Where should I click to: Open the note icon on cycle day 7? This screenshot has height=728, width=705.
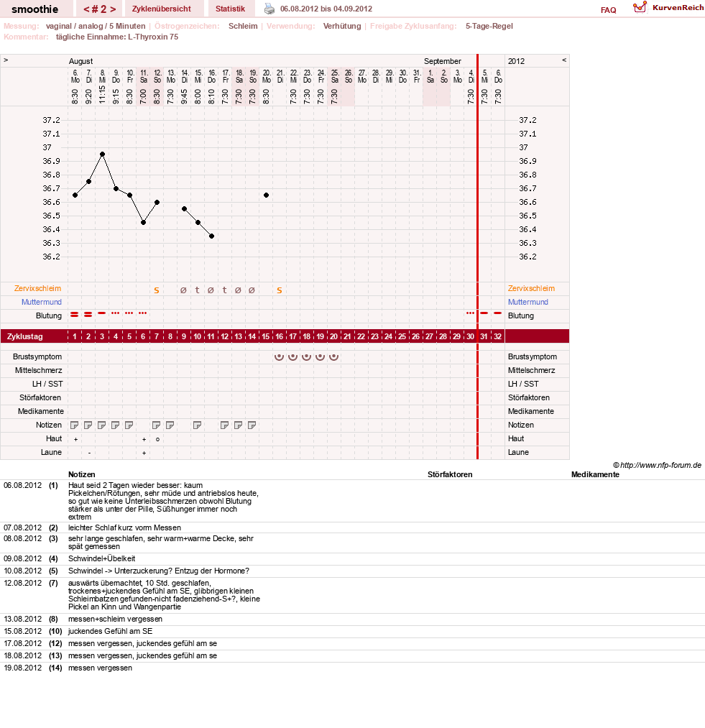coord(157,425)
